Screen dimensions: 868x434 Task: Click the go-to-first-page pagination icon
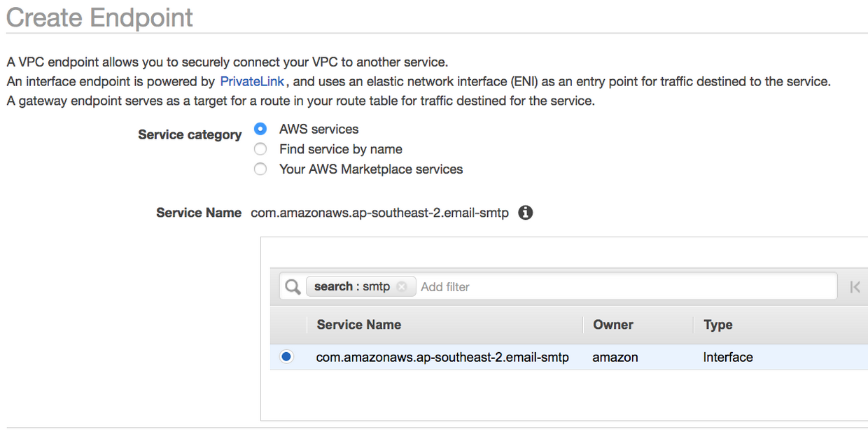click(855, 286)
